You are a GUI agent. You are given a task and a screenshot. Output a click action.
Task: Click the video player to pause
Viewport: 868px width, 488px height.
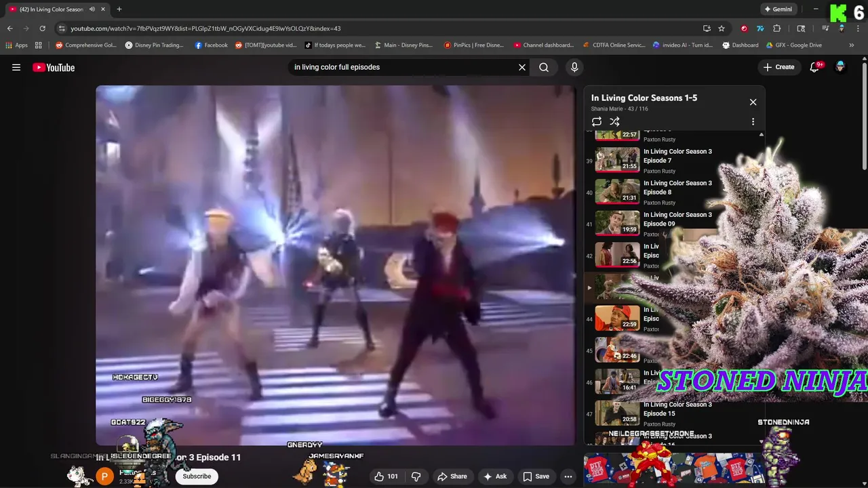336,265
